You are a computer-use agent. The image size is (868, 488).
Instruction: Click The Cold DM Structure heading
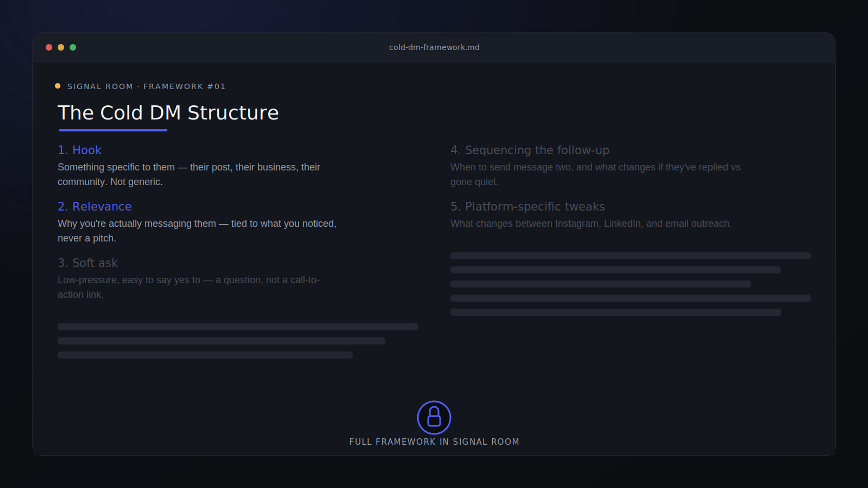click(168, 113)
